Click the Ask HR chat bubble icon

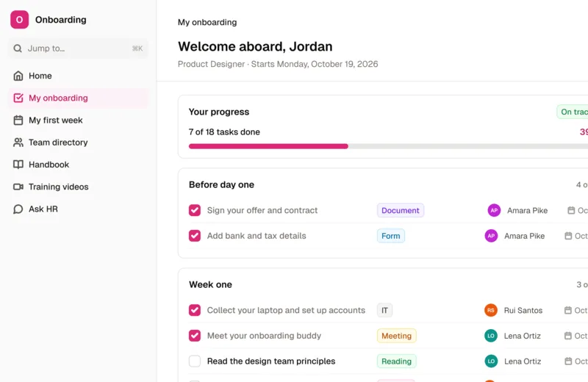[x=18, y=209]
